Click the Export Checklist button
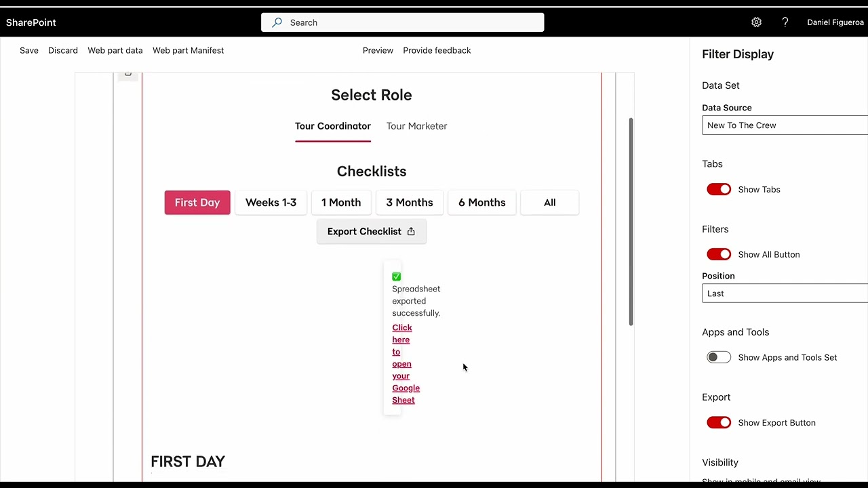Screen dimensions: 868x488 372,232
